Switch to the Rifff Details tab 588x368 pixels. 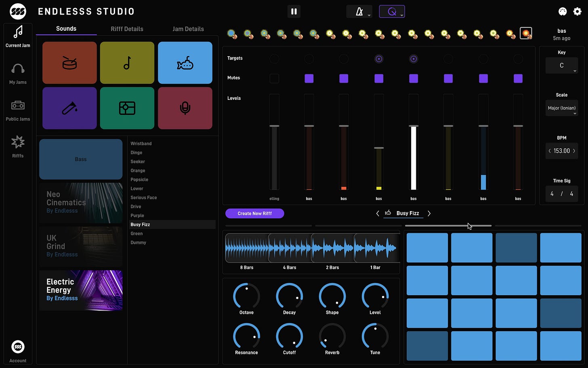point(127,29)
